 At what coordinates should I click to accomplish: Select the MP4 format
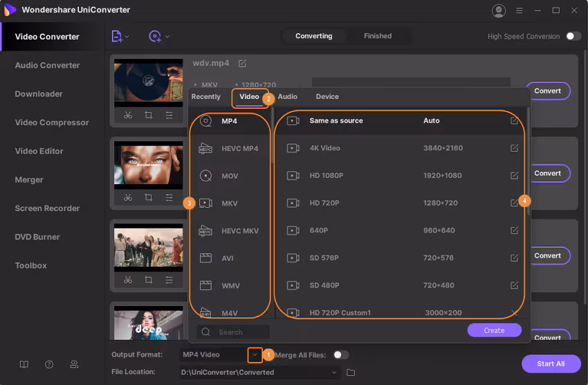point(230,120)
